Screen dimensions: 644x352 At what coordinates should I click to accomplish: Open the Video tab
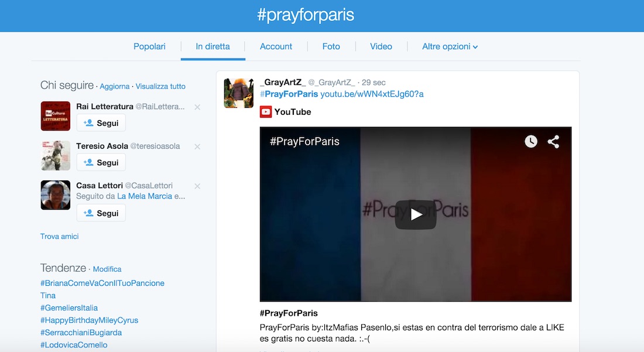pos(381,46)
